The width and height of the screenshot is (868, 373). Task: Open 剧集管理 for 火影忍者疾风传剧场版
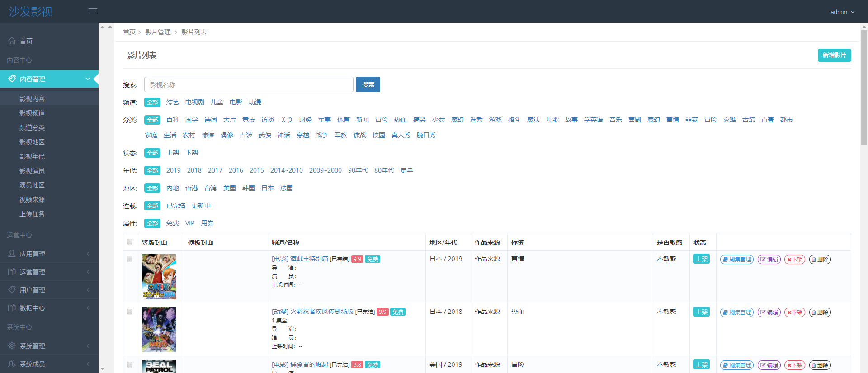[737, 312]
